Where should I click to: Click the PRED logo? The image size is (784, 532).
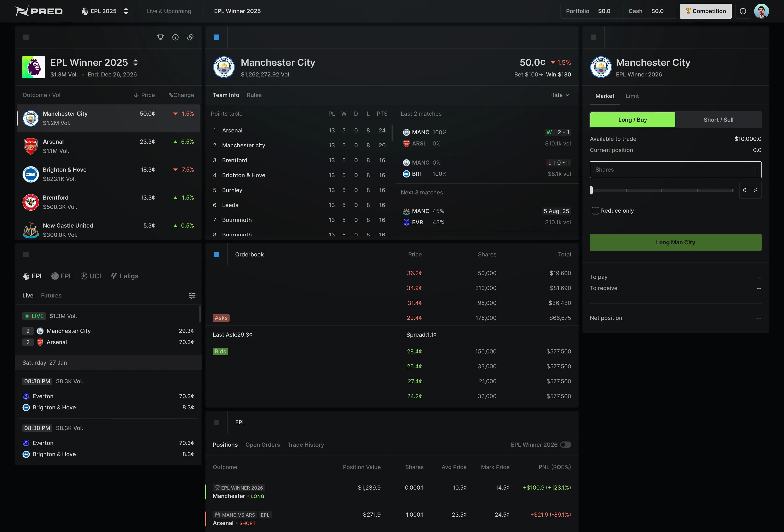[x=39, y=11]
